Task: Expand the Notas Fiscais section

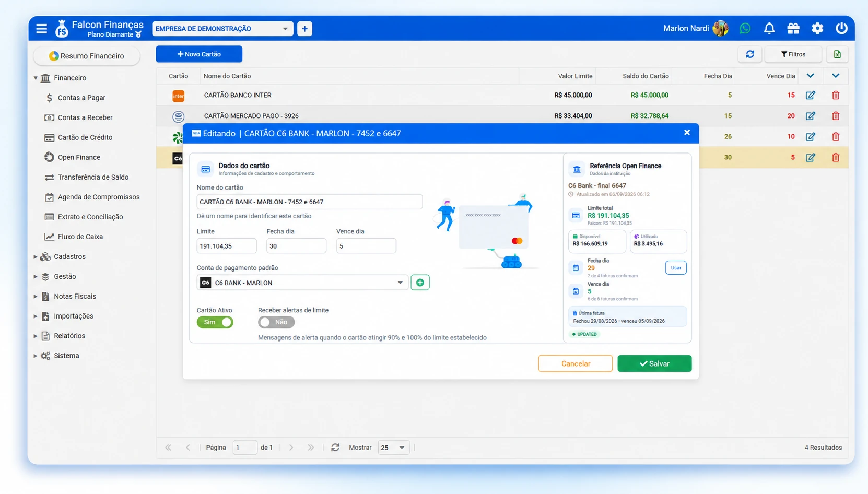Action: (x=36, y=296)
